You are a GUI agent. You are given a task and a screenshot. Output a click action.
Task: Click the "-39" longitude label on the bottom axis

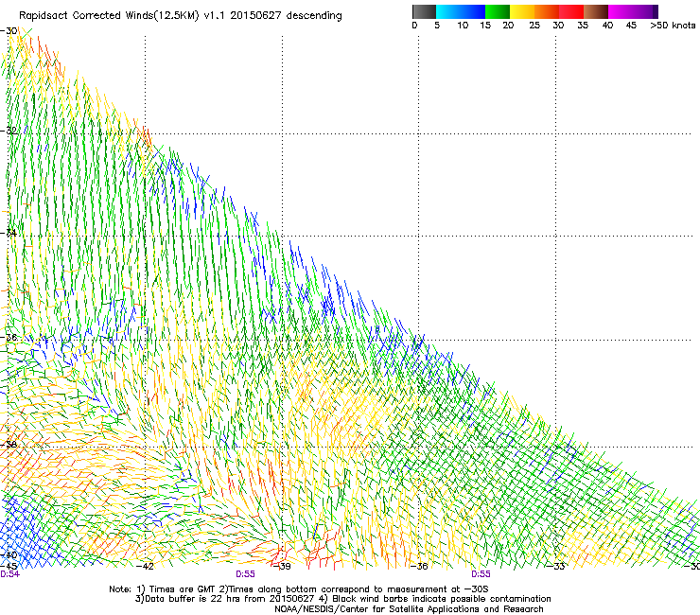282,567
